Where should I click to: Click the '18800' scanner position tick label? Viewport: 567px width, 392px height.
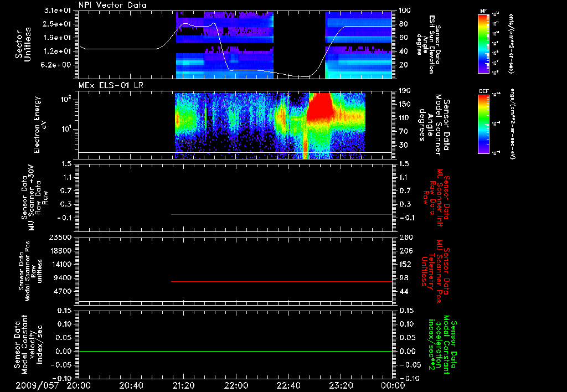(60, 251)
